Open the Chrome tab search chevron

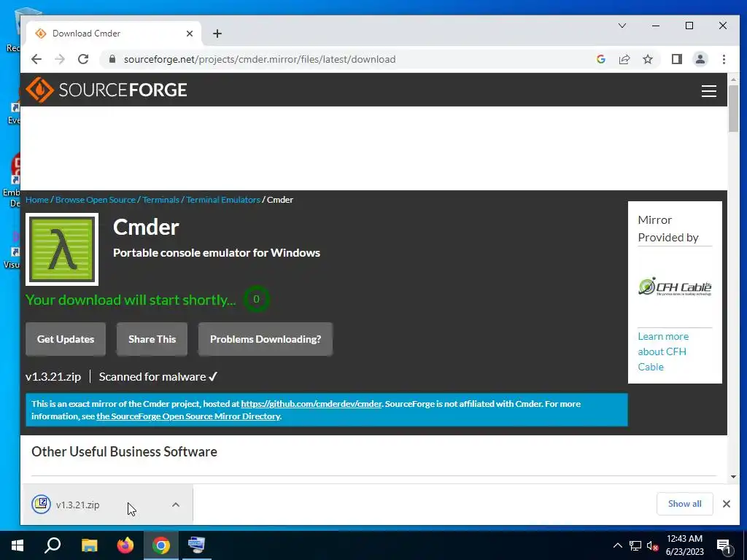[622, 26]
